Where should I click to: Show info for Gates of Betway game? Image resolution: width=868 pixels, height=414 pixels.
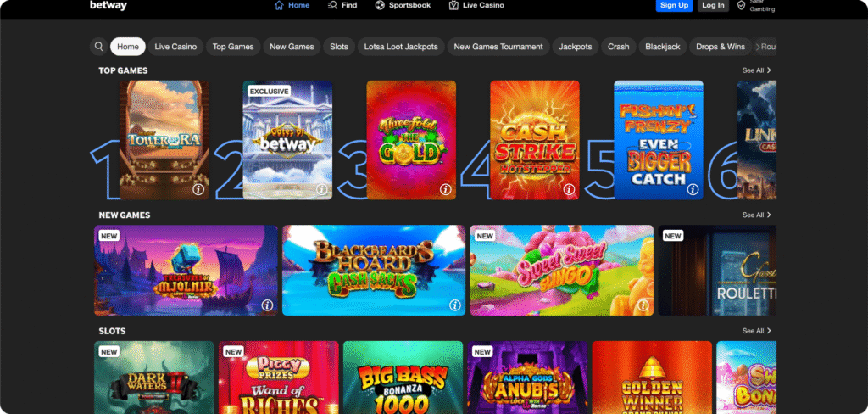(321, 189)
